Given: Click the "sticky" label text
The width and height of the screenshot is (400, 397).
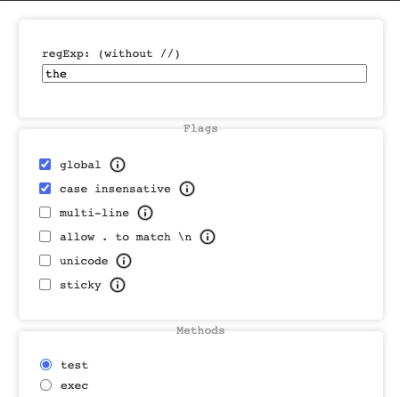Looking at the screenshot, I should (80, 285).
